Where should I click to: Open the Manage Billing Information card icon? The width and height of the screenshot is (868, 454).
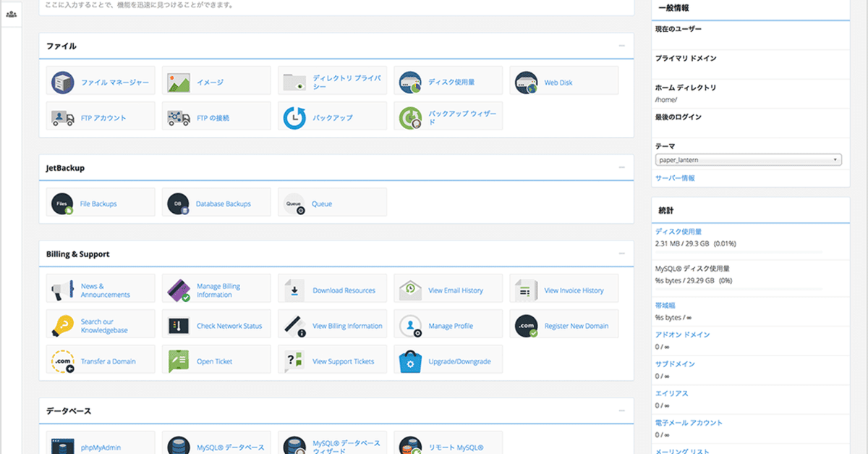tap(179, 290)
